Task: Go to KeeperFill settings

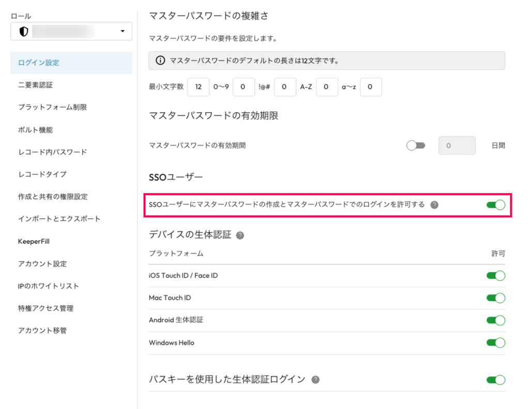Action: pyautogui.click(x=34, y=241)
